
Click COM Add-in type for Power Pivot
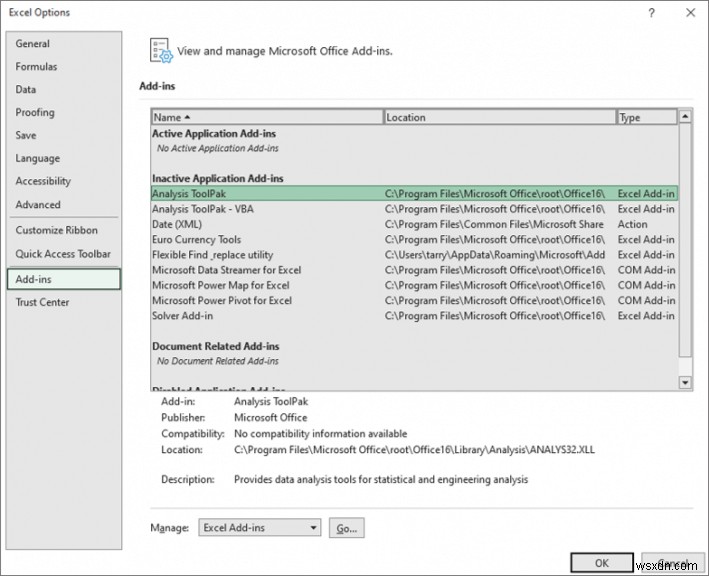pos(646,301)
